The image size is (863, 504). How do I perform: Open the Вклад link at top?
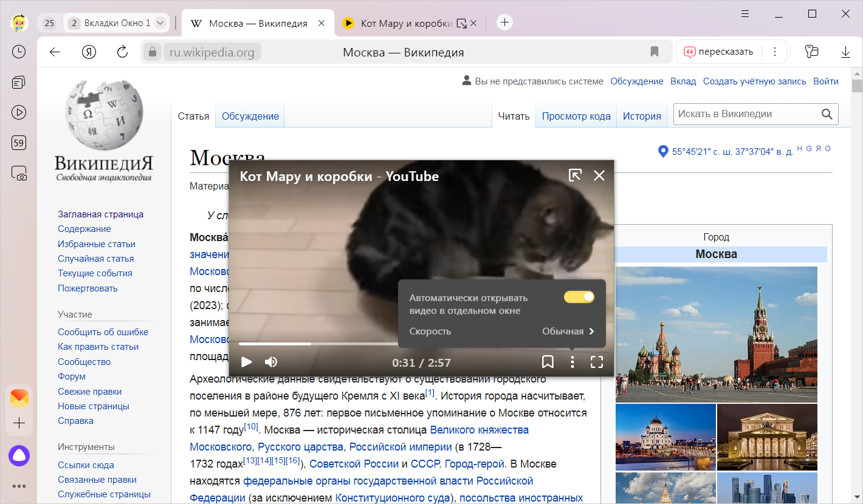coord(683,81)
